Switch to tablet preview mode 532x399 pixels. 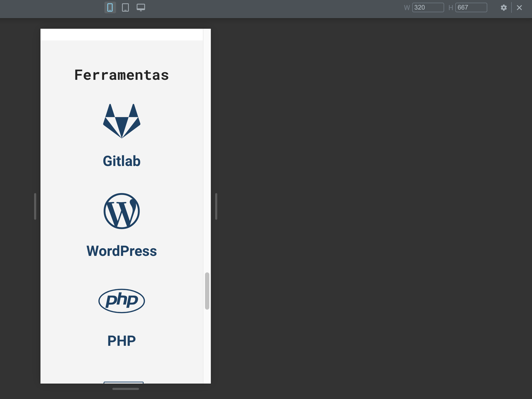(x=125, y=7)
